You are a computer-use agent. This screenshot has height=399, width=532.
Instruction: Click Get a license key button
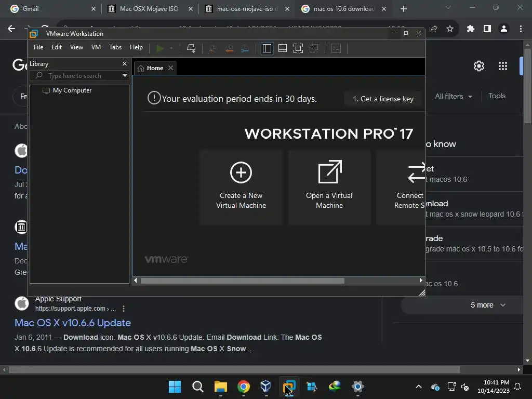pos(383,99)
